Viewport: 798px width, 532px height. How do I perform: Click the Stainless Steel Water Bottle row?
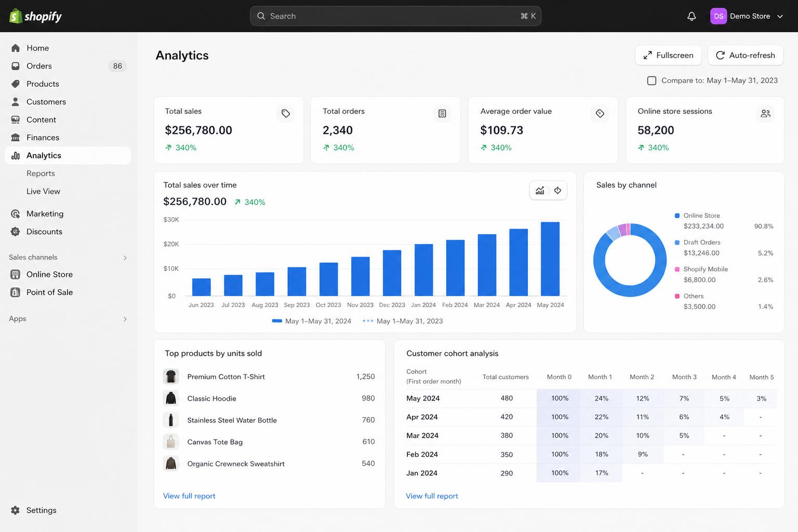pos(269,420)
